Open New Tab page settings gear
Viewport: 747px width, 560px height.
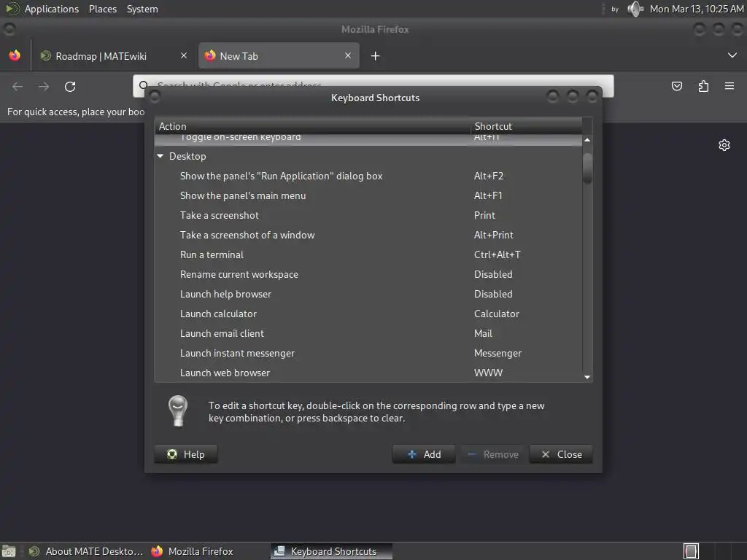coord(724,145)
